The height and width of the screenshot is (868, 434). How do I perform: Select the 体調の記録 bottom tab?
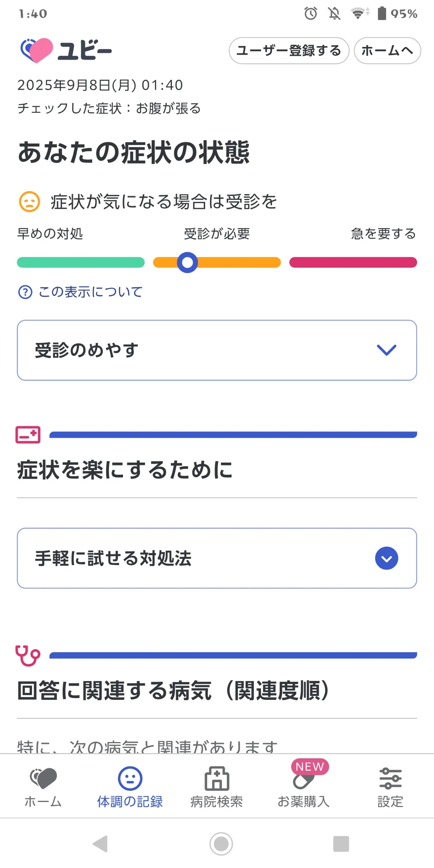130,787
